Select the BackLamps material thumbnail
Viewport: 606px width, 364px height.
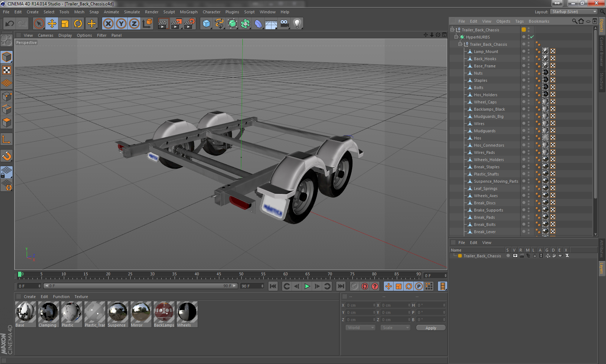pos(164,314)
